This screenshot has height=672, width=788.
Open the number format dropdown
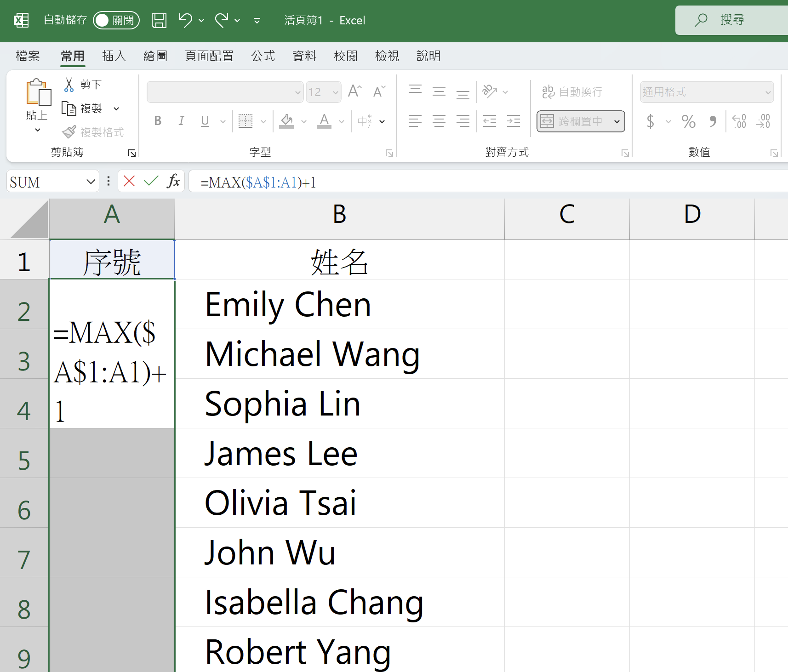click(x=768, y=92)
